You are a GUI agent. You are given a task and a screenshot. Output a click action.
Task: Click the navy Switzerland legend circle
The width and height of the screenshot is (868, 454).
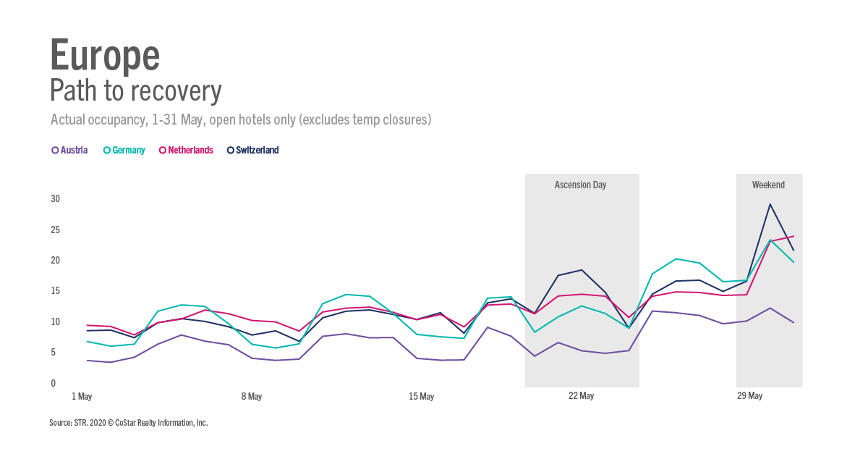231,151
